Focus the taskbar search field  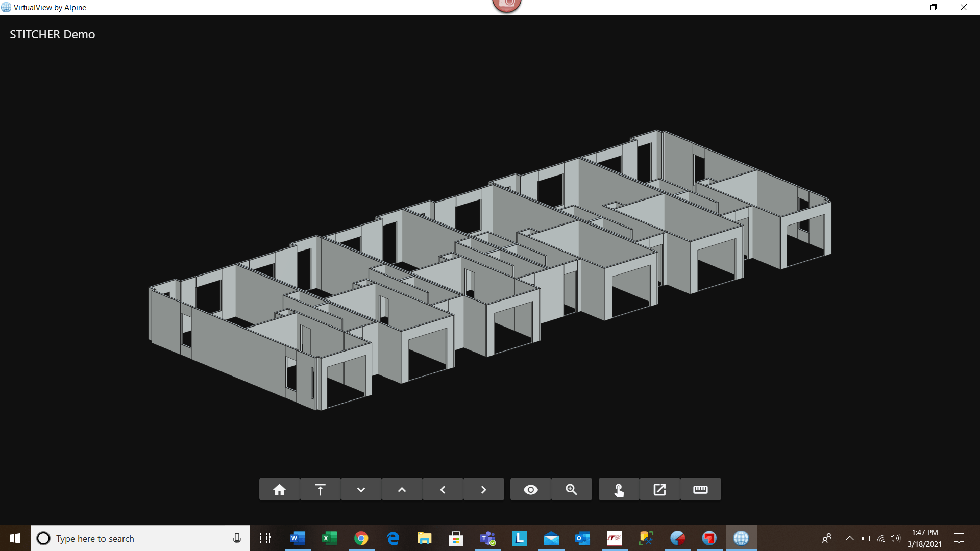tap(138, 538)
